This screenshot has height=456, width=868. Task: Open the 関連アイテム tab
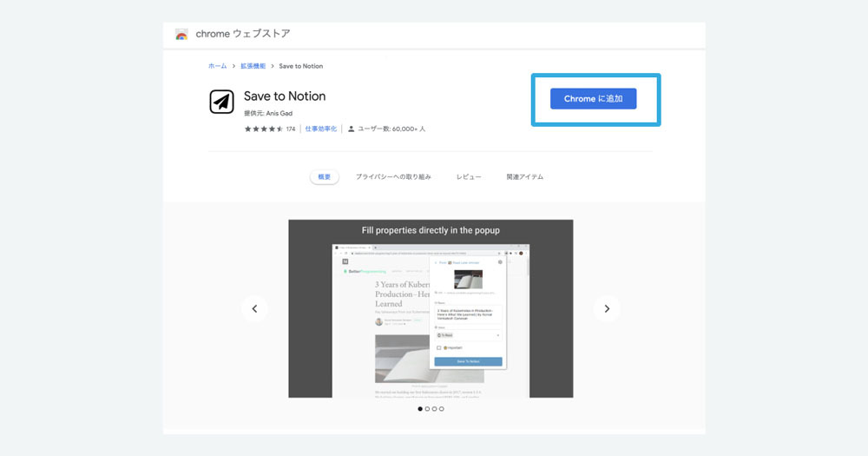point(525,176)
